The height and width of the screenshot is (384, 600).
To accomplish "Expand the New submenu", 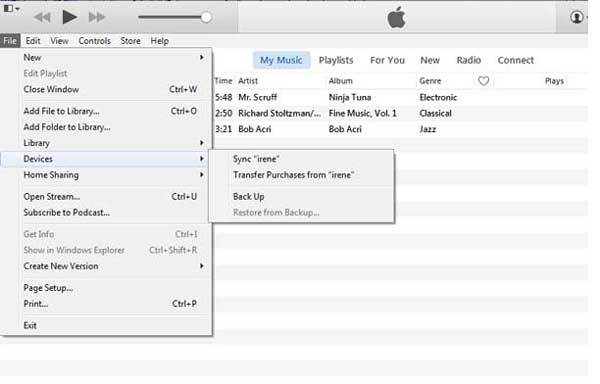I will point(106,58).
